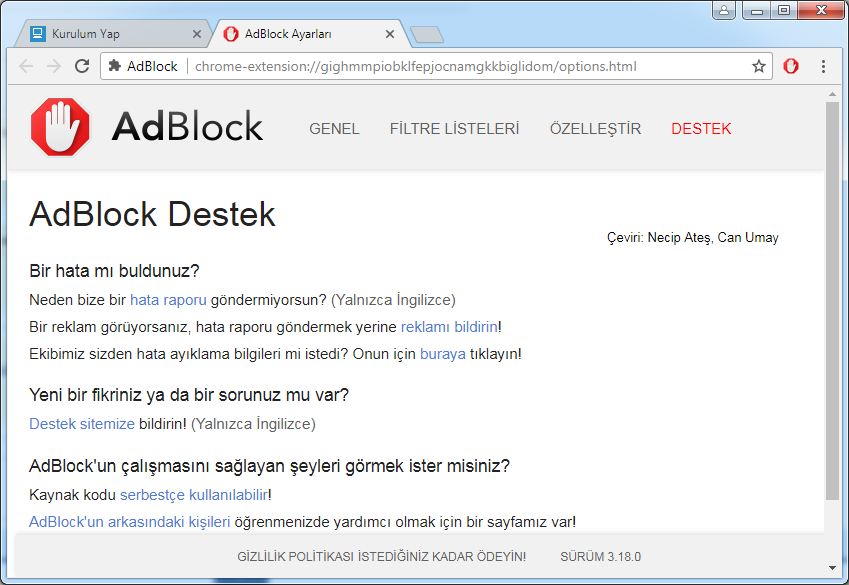Open GİZLİLİK POLİTİKASI in the footer
This screenshot has height=585, width=849.
(295, 557)
